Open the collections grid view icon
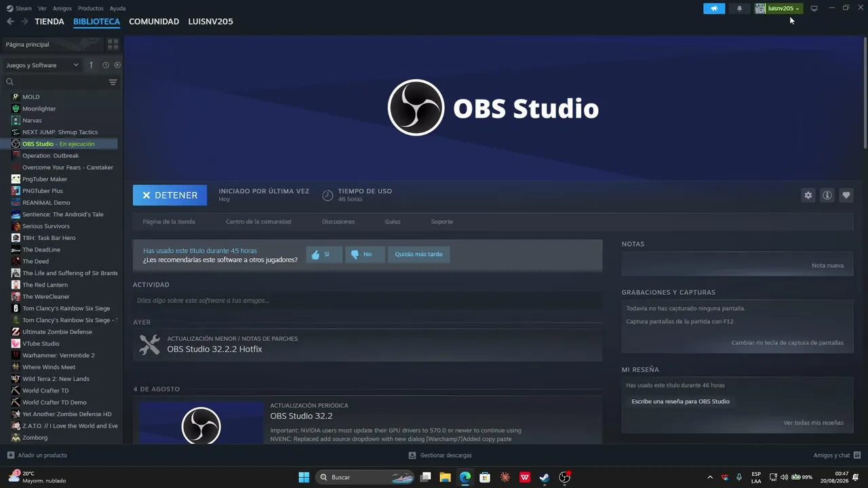Screen dimensions: 868x488 [113, 44]
